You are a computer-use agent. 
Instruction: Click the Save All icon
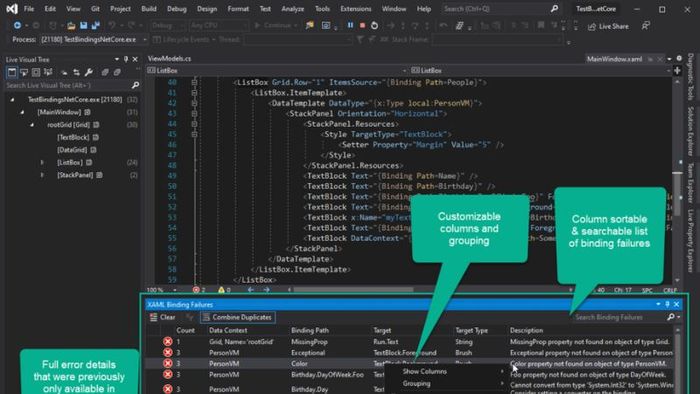point(96,25)
